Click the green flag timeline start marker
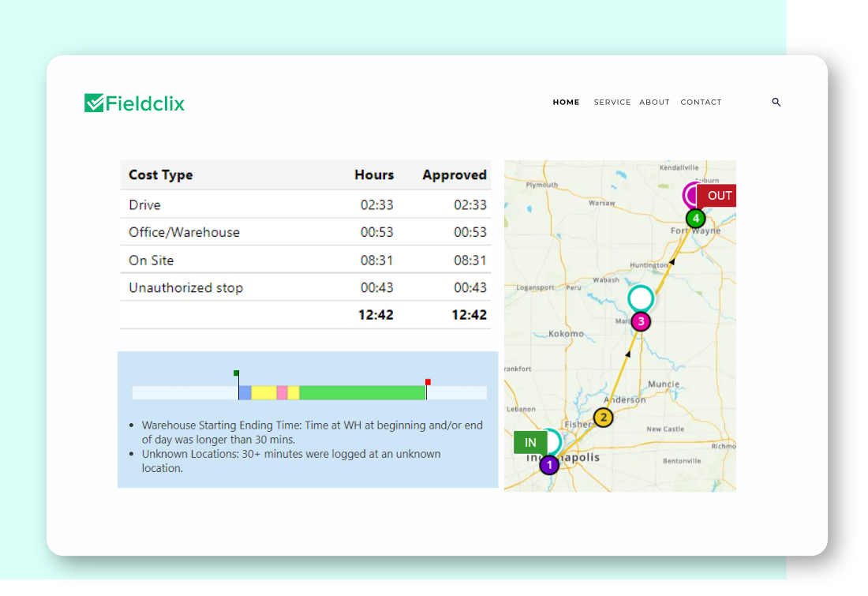This screenshot has width=868, height=596. [x=236, y=373]
